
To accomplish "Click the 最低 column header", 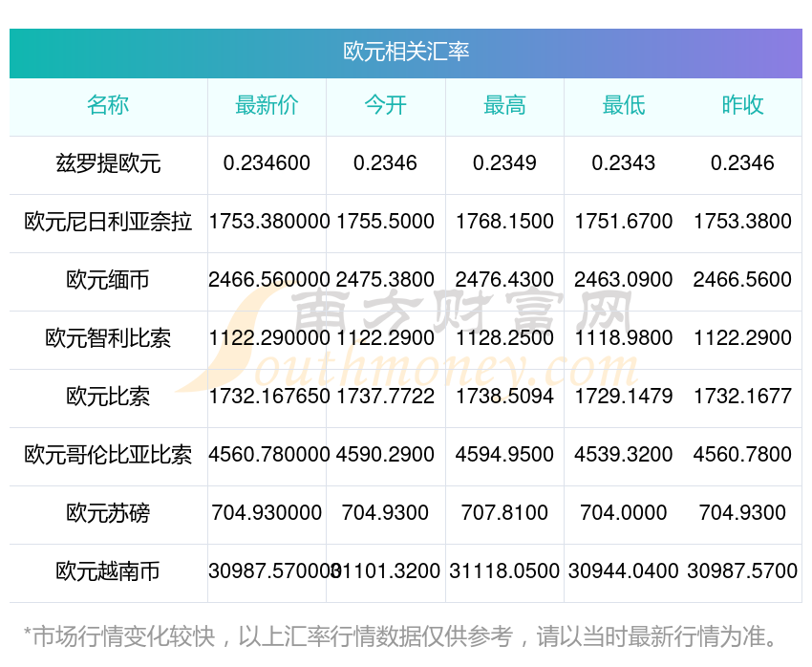I will [624, 105].
